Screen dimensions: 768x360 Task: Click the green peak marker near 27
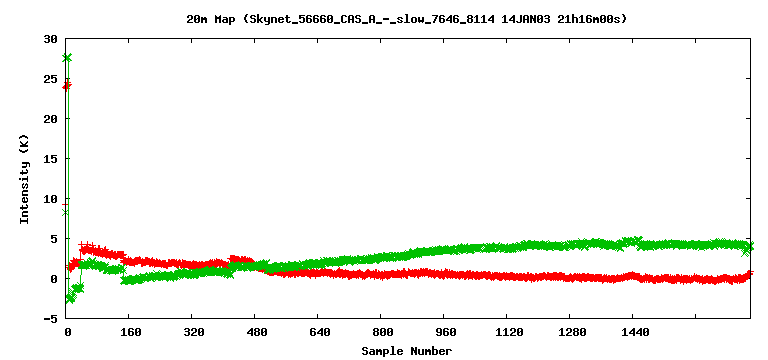click(67, 58)
